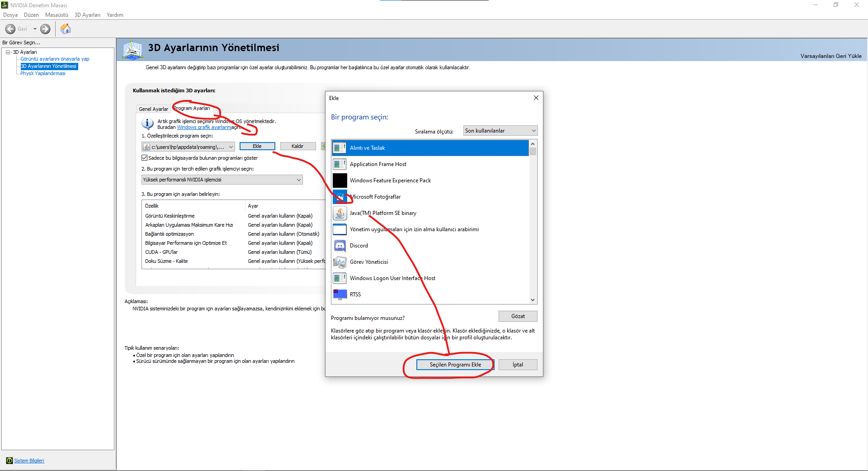
Task: Click Varsayılanları Geri Yükle
Action: [831, 56]
